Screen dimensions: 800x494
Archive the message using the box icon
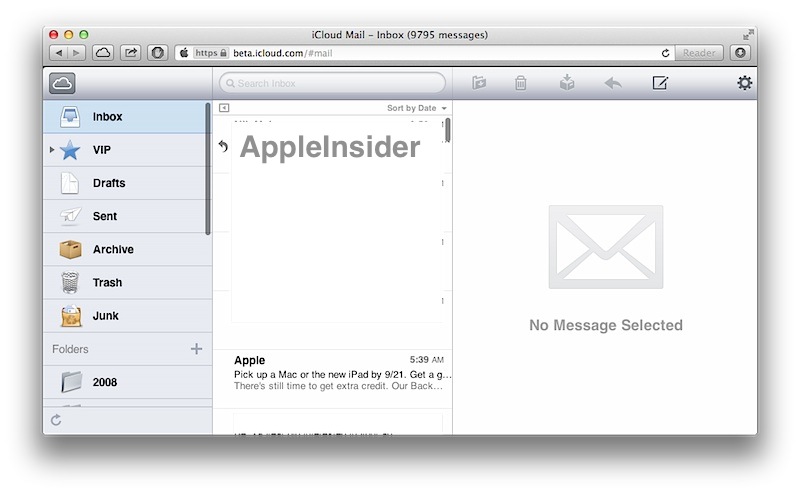(567, 82)
